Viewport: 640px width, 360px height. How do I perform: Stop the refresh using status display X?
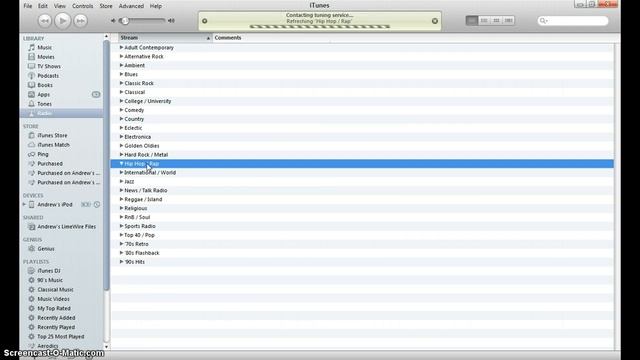click(435, 21)
